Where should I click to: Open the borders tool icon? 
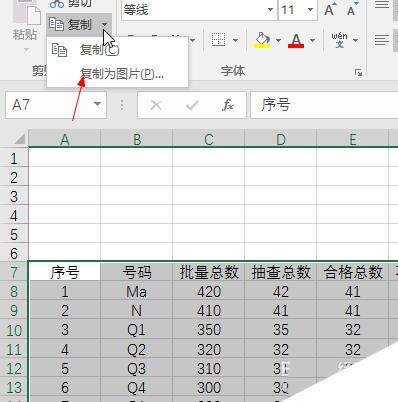coord(219,40)
